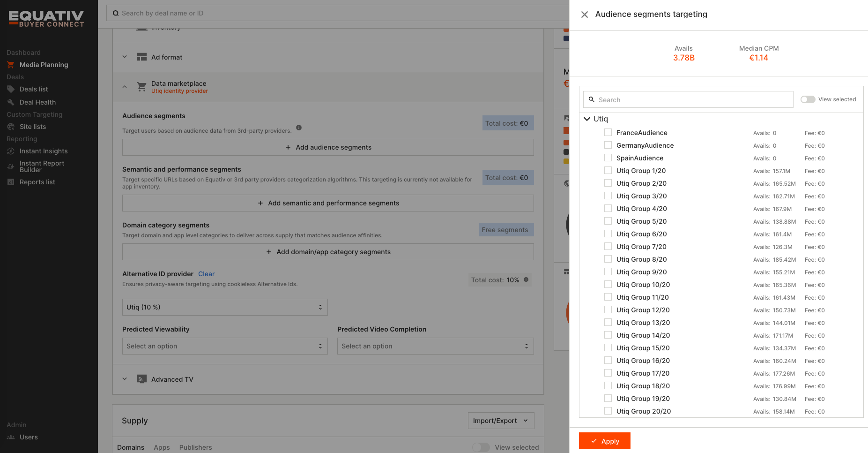Click the Reports list icon
Image resolution: width=868 pixels, height=453 pixels.
[11, 182]
